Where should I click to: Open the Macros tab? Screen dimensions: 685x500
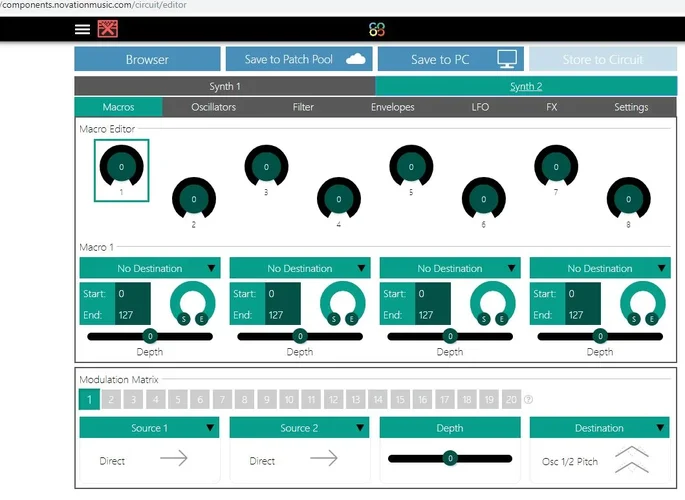pos(118,107)
